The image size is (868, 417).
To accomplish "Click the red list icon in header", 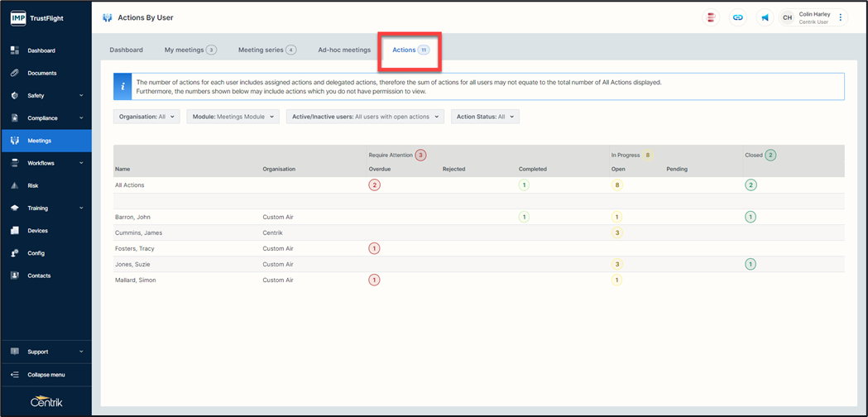I will 711,17.
